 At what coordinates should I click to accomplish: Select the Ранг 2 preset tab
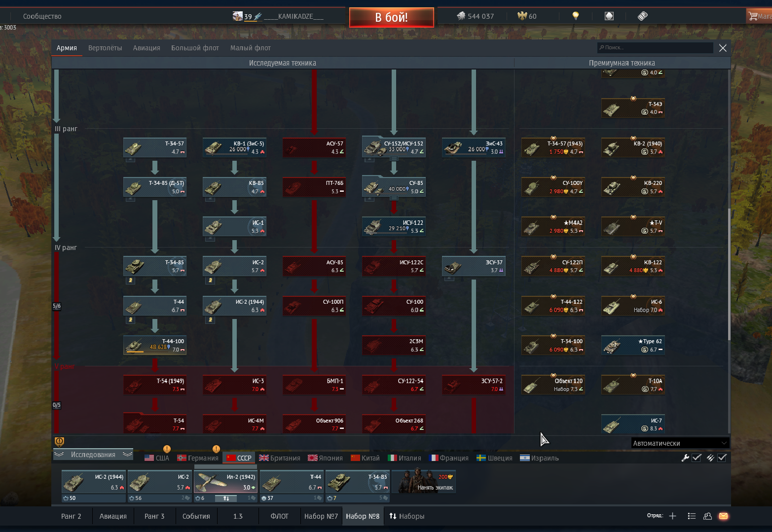click(x=71, y=516)
